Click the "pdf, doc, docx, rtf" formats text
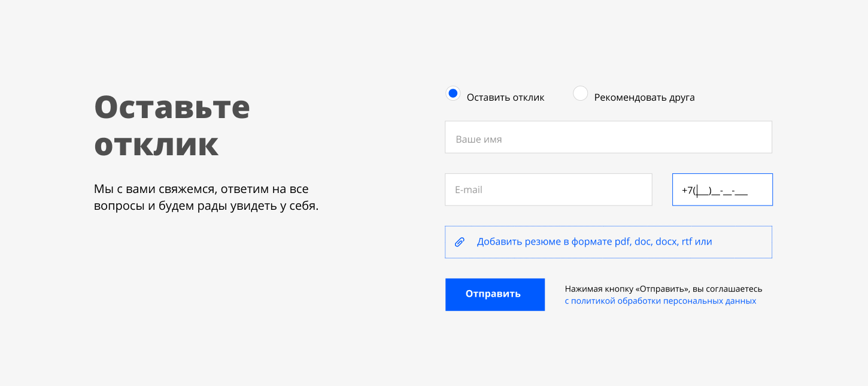The image size is (868, 386). point(655,242)
